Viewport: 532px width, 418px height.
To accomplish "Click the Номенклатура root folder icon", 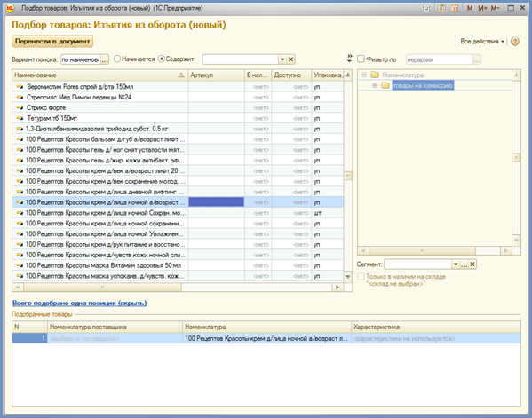I will [x=375, y=75].
